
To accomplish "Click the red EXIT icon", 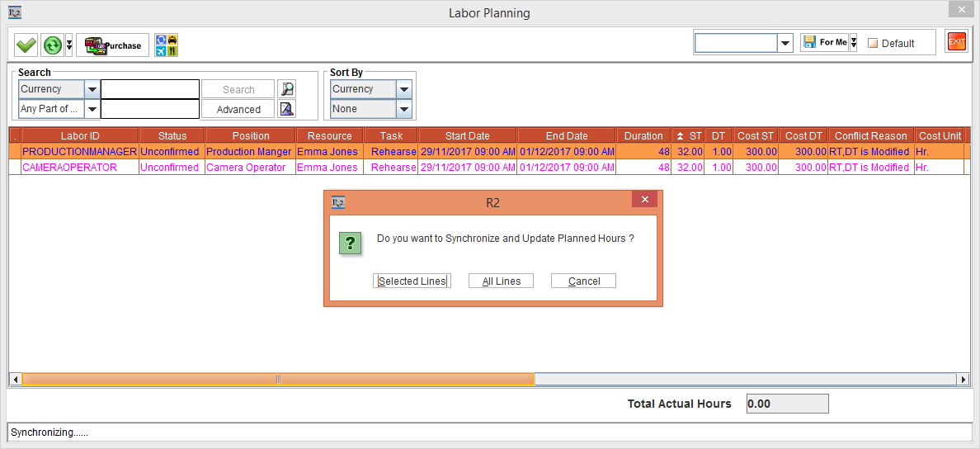I will tap(956, 42).
